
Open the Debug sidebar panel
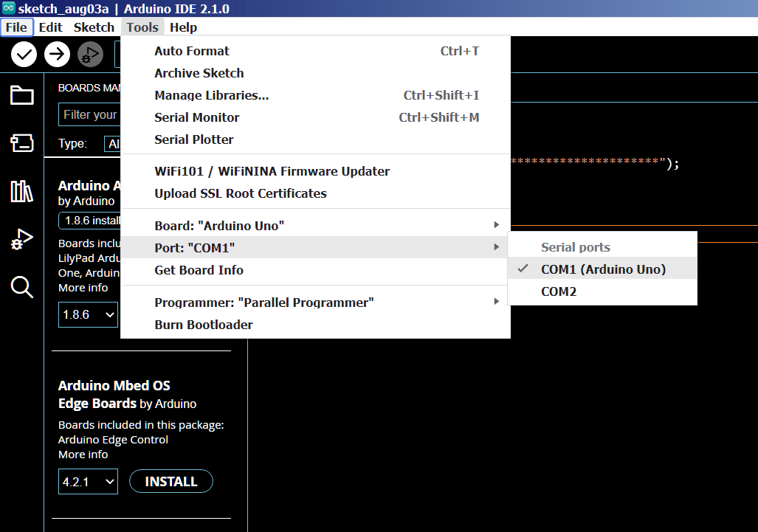[x=21, y=238]
